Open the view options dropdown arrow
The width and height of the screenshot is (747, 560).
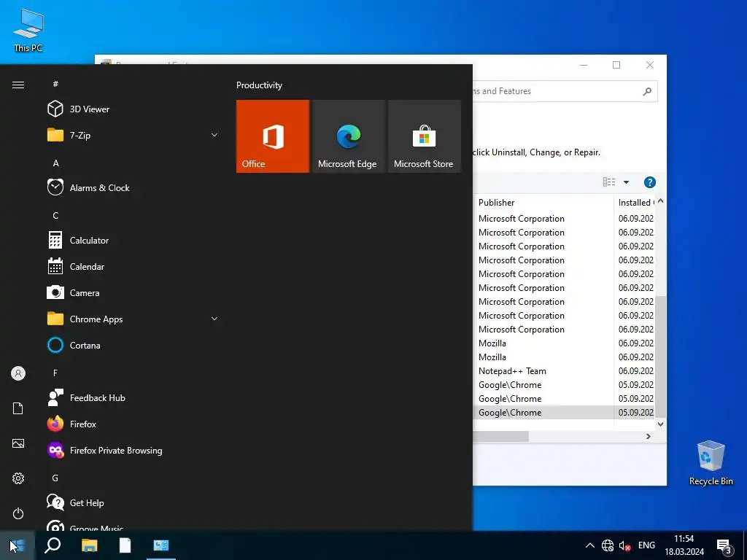(626, 182)
